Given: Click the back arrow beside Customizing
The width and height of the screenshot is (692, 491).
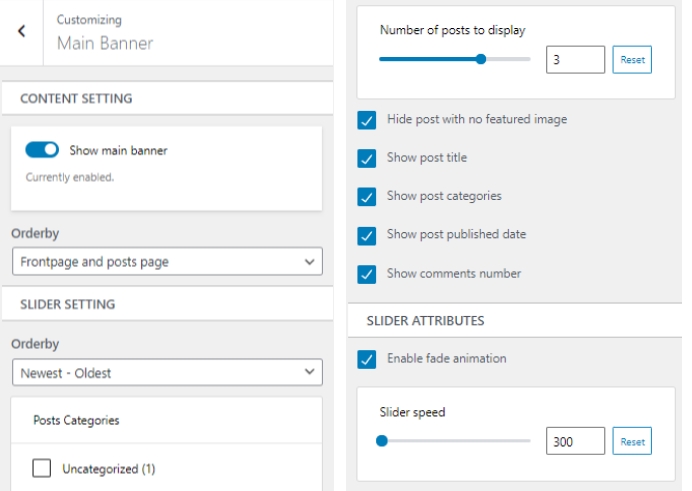Looking at the screenshot, I should click(x=21, y=32).
